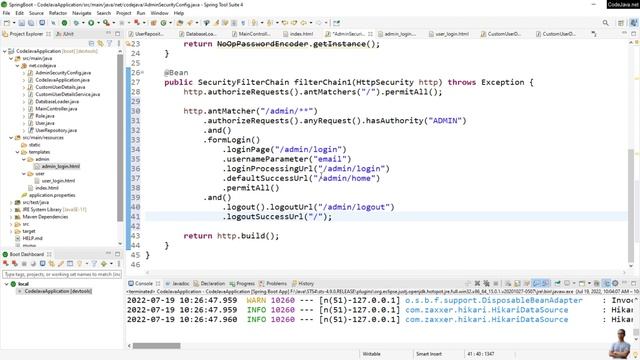Screen dimensions: 640x360
Task: Open the Source menu
Action: [x=36, y=13]
